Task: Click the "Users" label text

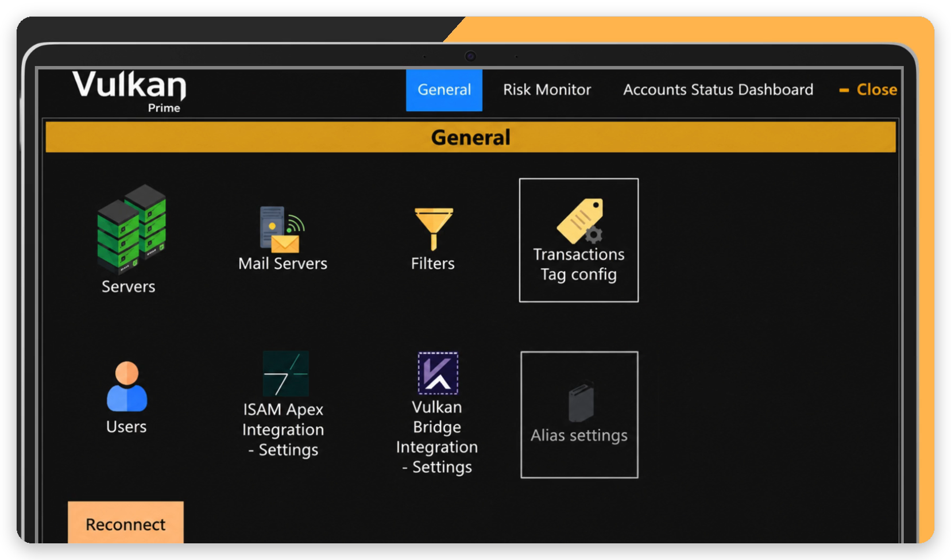Action: pyautogui.click(x=126, y=427)
